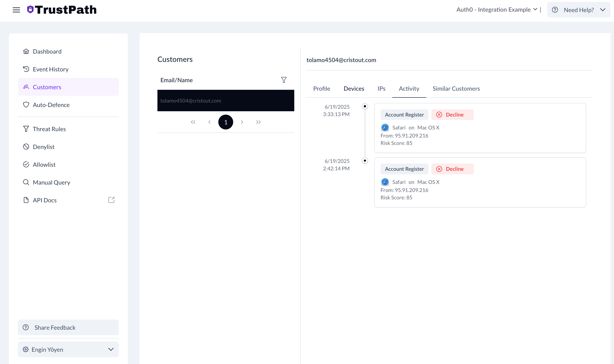
Task: Open the Auto-Defence shield section
Action: click(51, 105)
